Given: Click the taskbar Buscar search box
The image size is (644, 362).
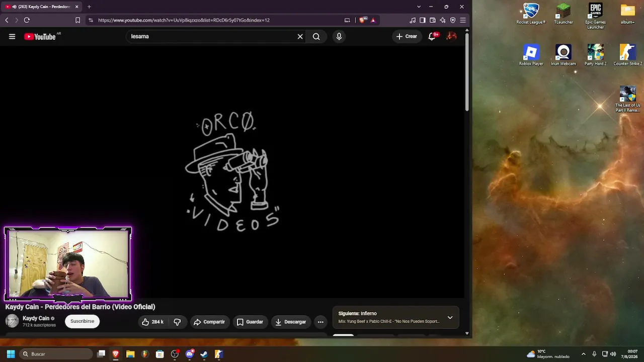Looking at the screenshot, I should click(x=56, y=354).
